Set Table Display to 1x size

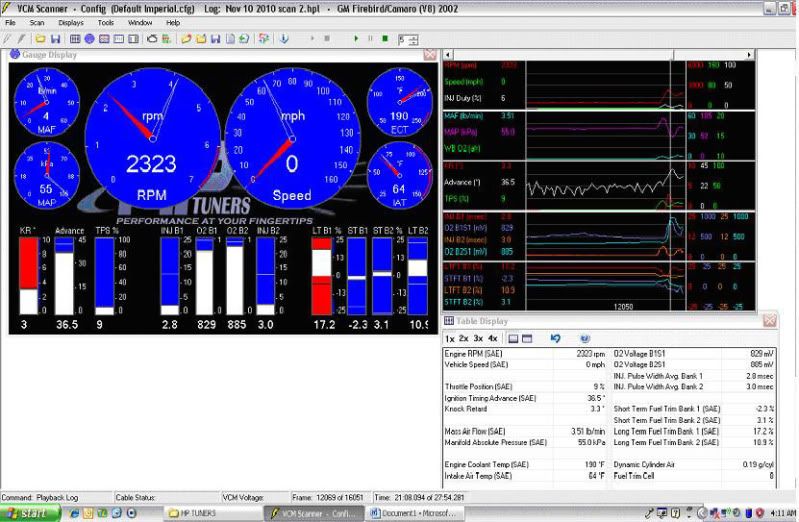pyautogui.click(x=450, y=338)
